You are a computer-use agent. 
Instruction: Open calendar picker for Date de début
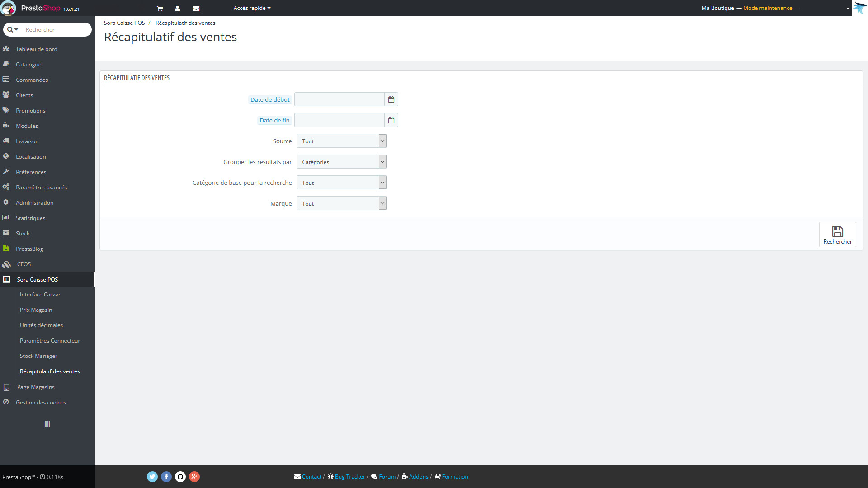click(391, 99)
